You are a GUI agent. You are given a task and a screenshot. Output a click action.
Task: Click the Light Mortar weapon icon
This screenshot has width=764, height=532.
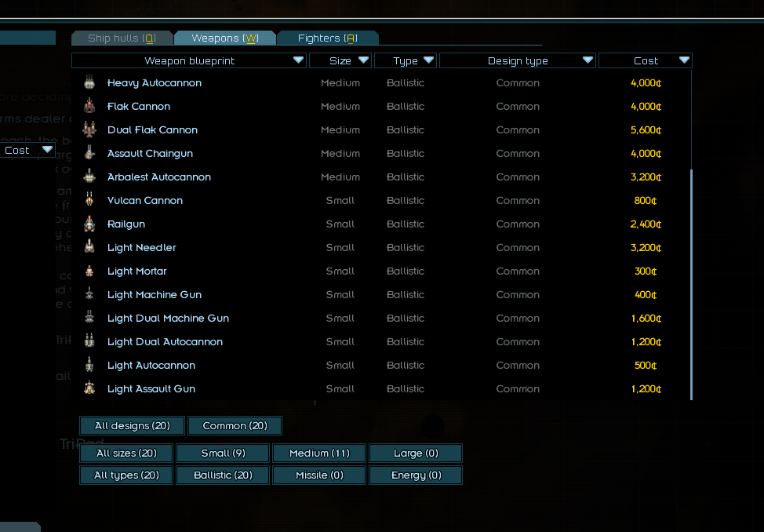pyautogui.click(x=89, y=271)
